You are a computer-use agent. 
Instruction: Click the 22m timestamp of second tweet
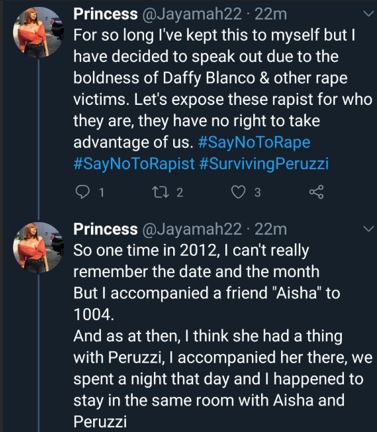coord(270,229)
